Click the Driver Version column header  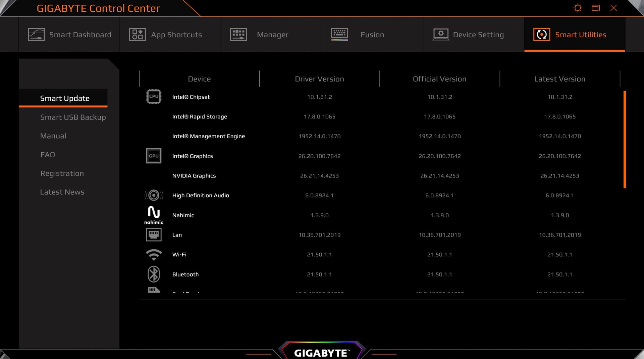319,79
